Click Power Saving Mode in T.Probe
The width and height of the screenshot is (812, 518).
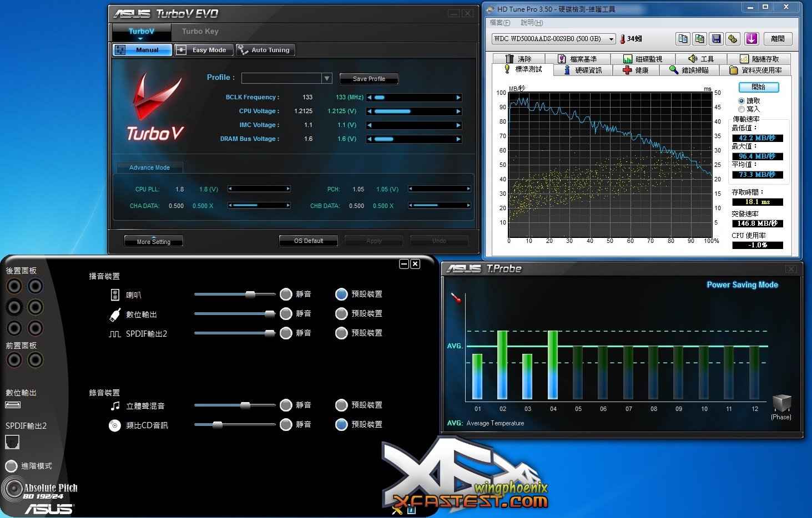pyautogui.click(x=742, y=285)
